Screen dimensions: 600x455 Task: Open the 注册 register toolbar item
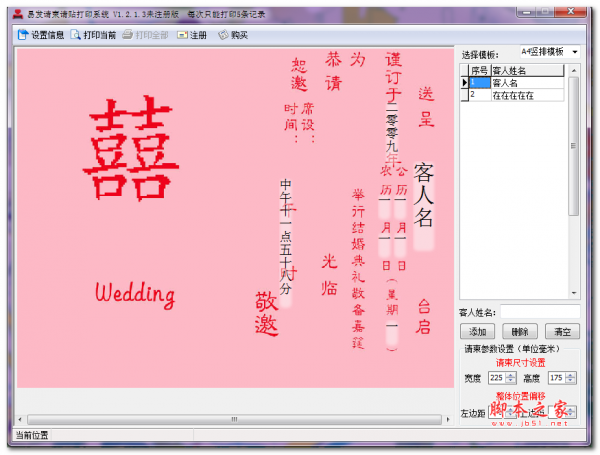pyautogui.click(x=192, y=35)
